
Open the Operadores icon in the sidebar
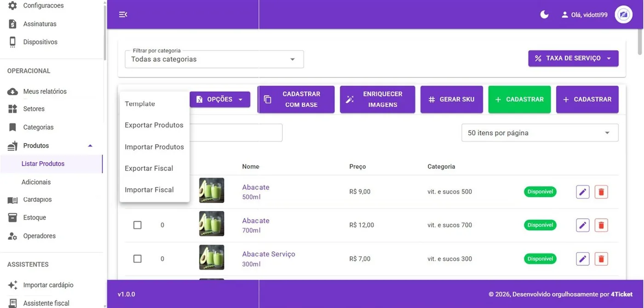point(13,236)
